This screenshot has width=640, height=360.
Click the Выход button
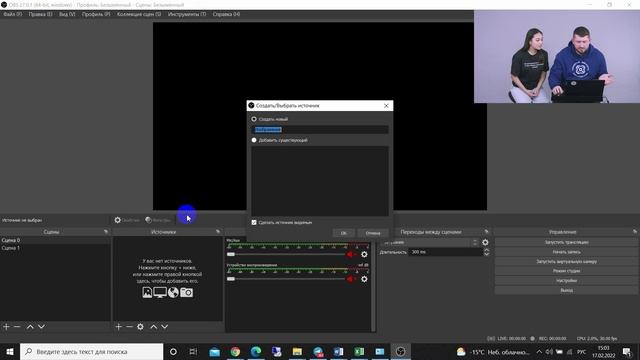(566, 291)
